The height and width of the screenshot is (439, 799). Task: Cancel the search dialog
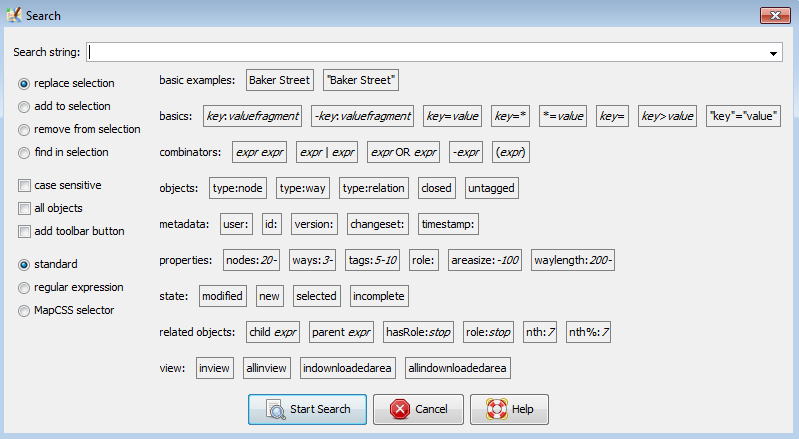tap(418, 409)
